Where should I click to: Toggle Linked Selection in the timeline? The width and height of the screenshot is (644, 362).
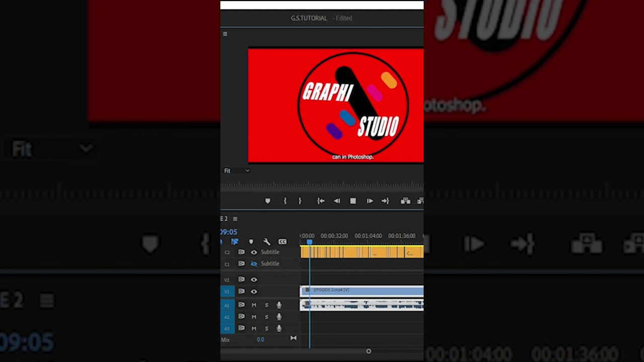click(234, 242)
